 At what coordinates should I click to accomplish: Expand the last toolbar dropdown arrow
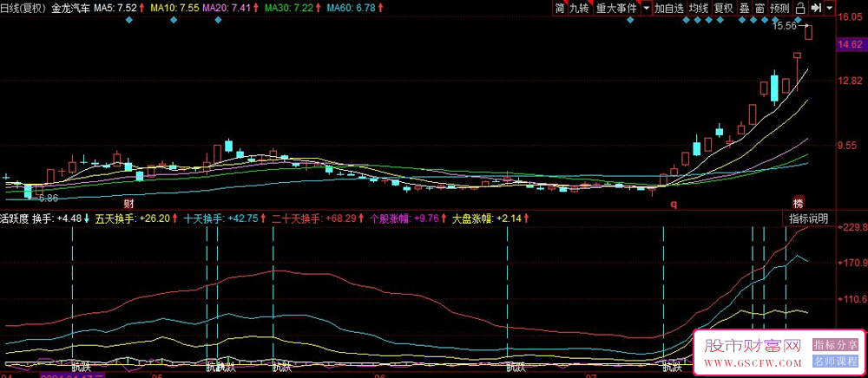coord(831,8)
